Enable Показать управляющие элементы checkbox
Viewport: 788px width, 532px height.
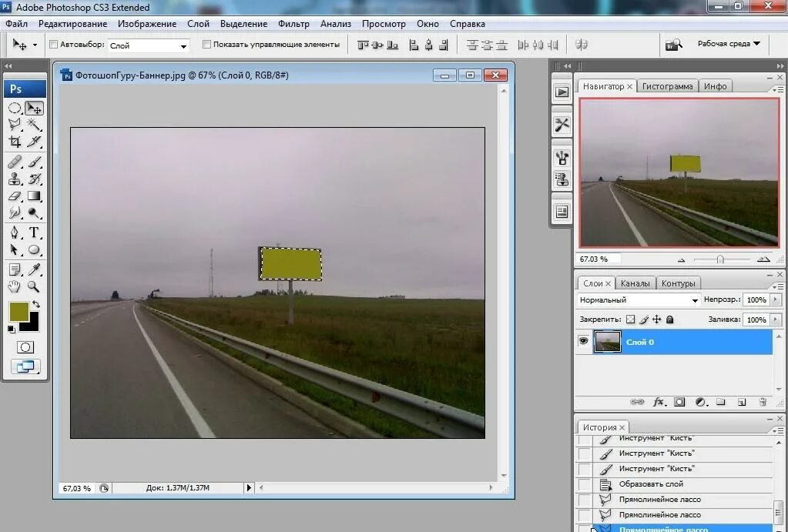click(x=206, y=45)
